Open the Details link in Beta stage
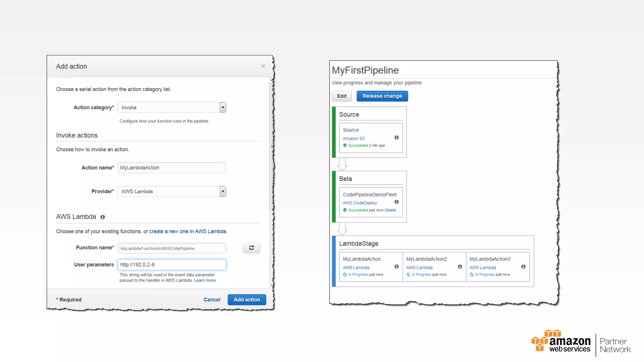The image size is (644, 362). [x=390, y=210]
